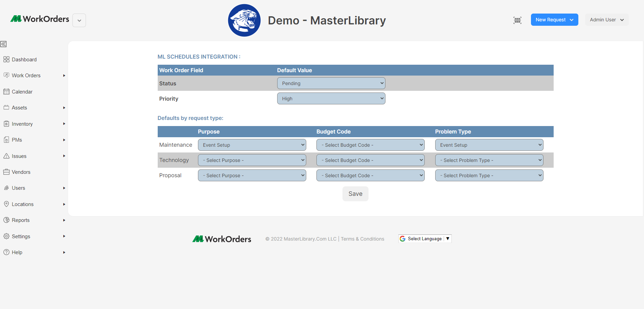Expand the Inventory submenu arrow
The height and width of the screenshot is (309, 644).
coord(64,124)
